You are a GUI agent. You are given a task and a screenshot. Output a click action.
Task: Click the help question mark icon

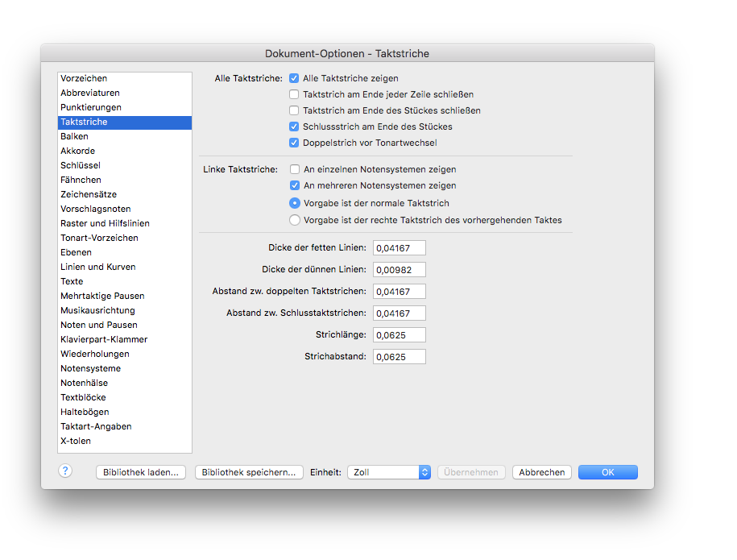(x=65, y=471)
